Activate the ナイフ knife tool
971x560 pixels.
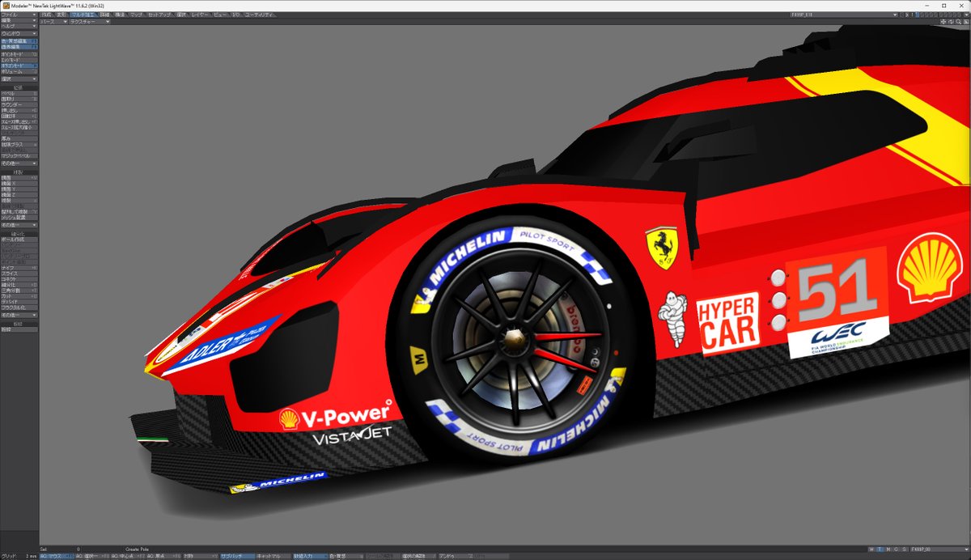click(19, 268)
